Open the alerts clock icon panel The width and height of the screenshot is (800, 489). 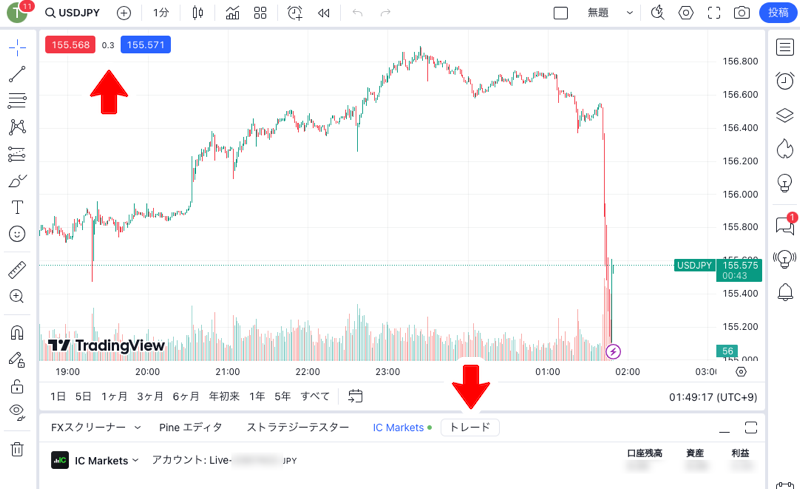pyautogui.click(x=785, y=81)
